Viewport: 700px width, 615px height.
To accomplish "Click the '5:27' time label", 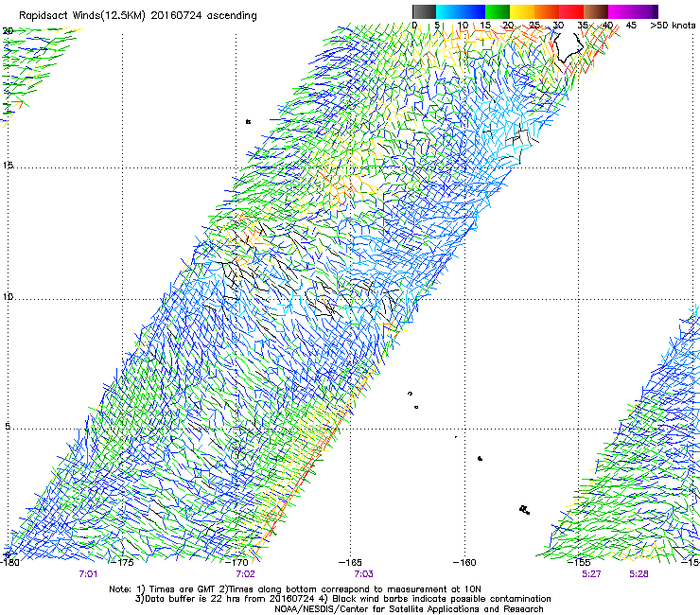I will click(591, 574).
